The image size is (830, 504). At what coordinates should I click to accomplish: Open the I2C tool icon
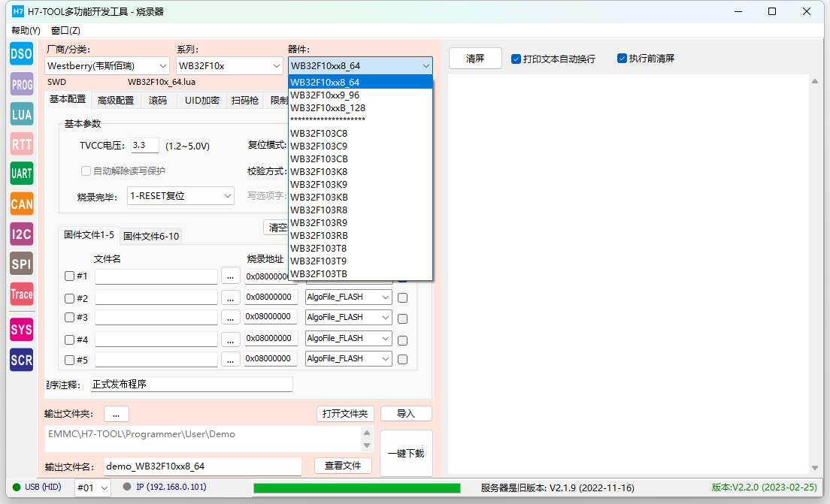pyautogui.click(x=22, y=234)
